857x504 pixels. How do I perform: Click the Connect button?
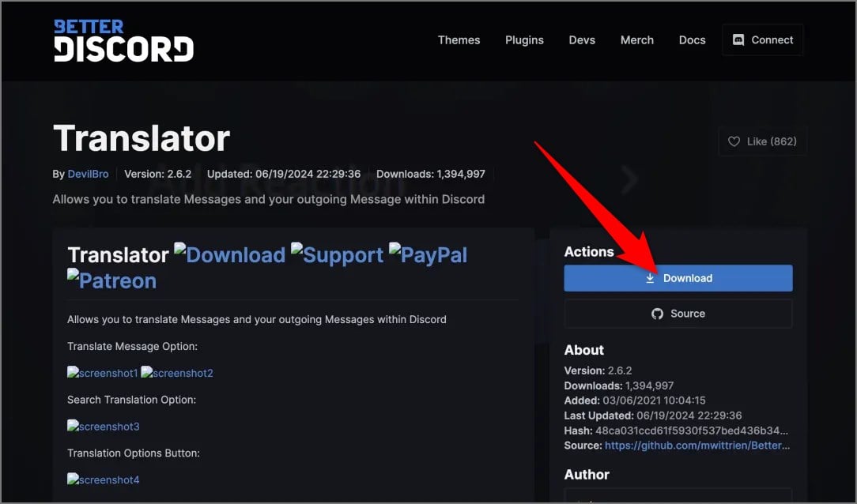click(x=762, y=39)
